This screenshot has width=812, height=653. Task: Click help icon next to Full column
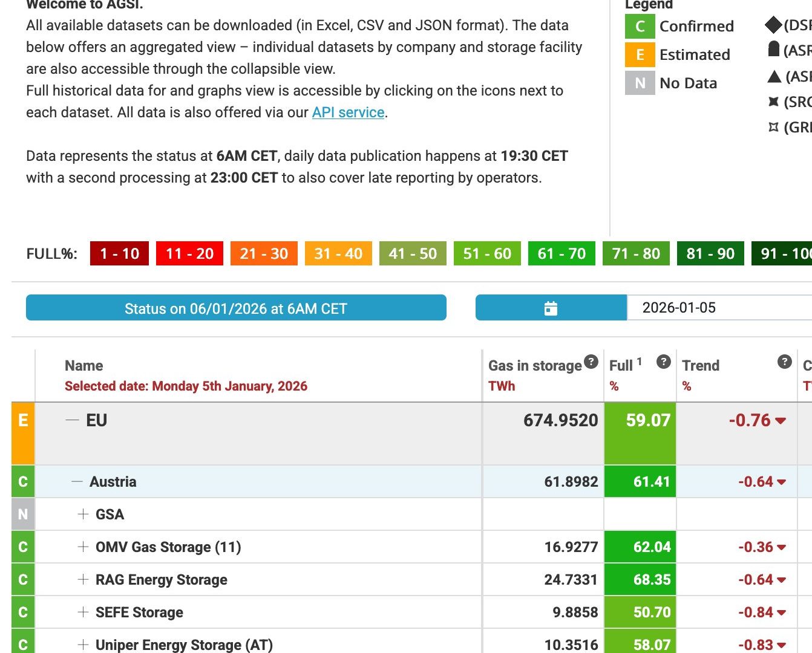tap(664, 362)
